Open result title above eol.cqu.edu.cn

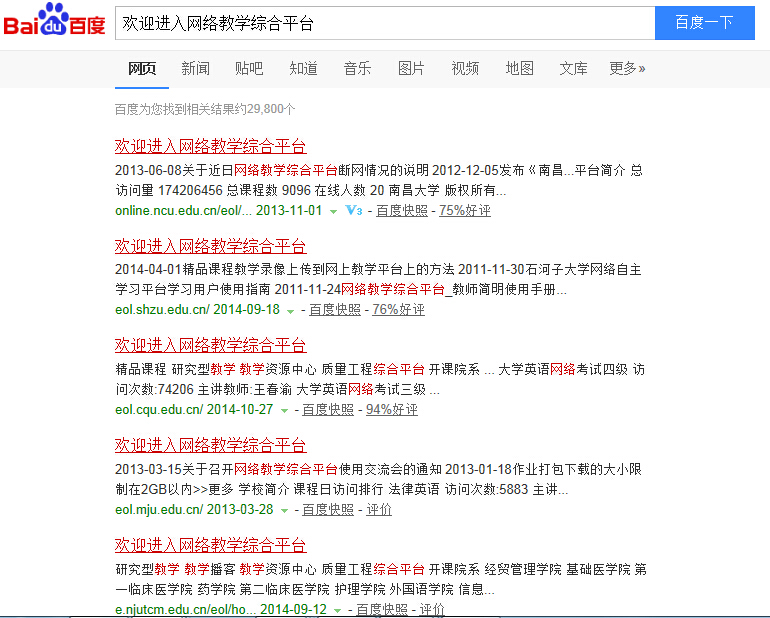211,345
